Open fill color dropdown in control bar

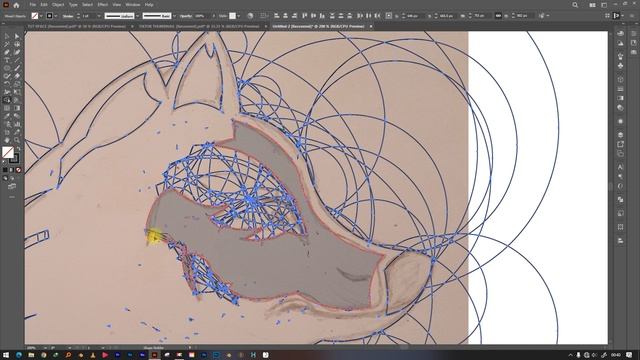point(41,16)
